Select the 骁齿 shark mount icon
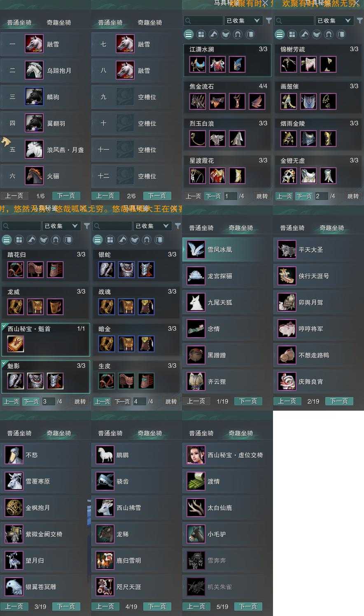This screenshot has height=616, width=364. tap(105, 481)
